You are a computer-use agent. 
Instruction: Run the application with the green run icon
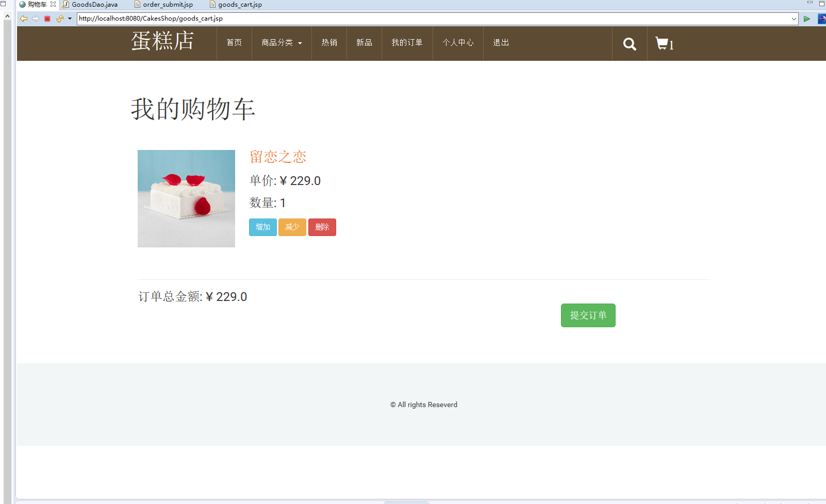(x=807, y=18)
